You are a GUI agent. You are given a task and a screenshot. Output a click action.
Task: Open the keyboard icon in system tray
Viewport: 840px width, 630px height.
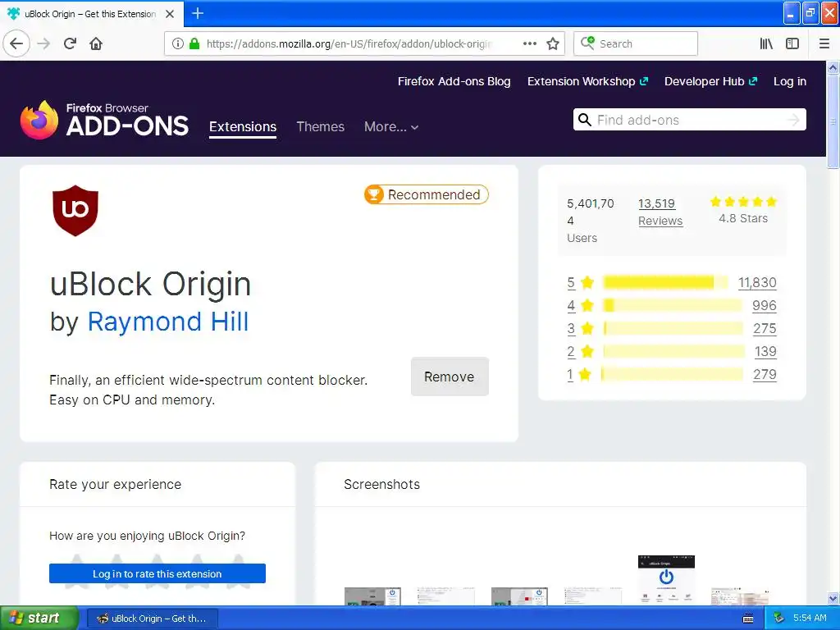[748, 619]
